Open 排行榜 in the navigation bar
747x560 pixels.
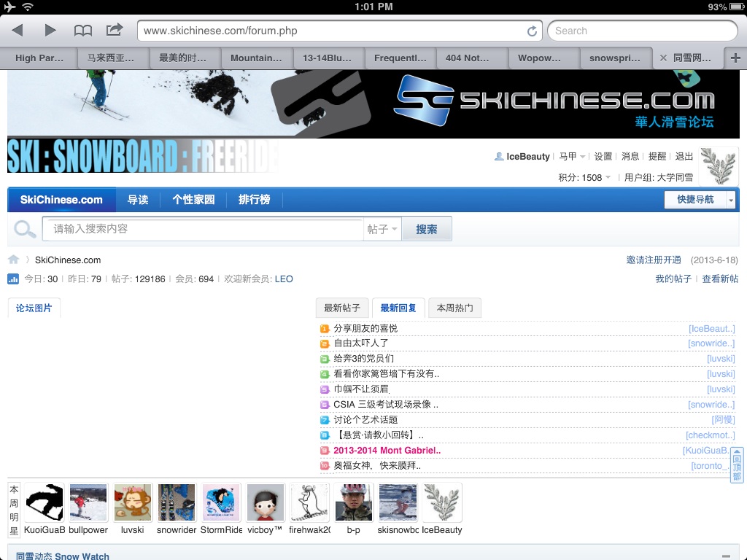pos(254,200)
